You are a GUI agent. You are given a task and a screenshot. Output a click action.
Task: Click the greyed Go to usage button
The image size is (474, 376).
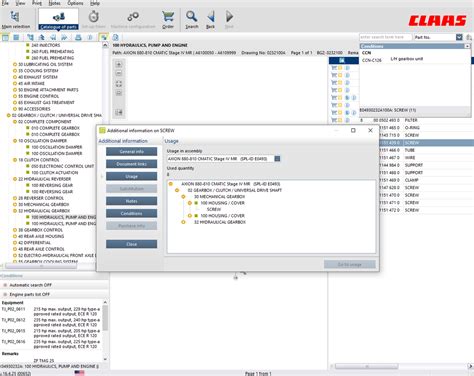click(x=350, y=264)
